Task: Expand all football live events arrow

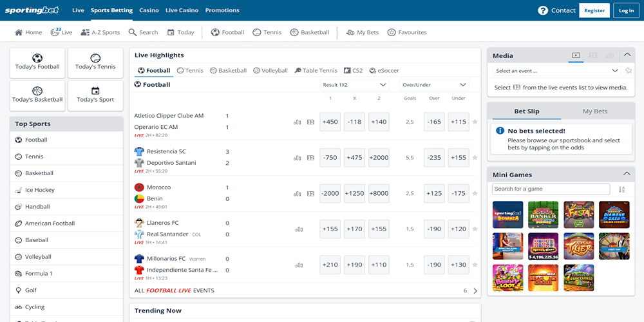Action: (x=475, y=291)
